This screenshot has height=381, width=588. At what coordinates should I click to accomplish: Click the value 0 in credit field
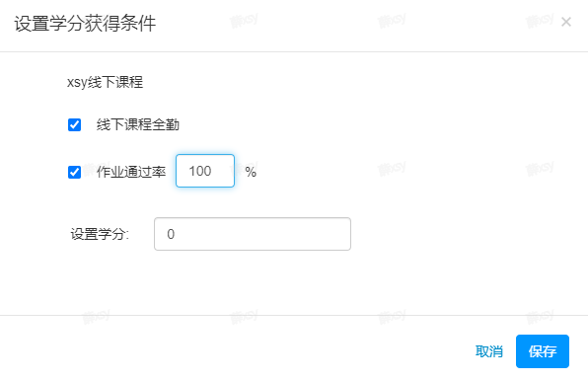point(171,234)
